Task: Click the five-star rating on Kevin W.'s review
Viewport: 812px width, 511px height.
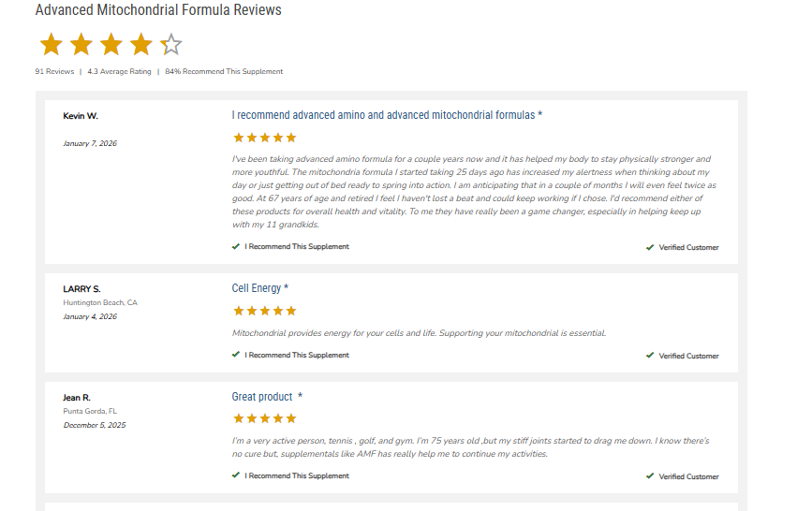Action: click(x=264, y=138)
